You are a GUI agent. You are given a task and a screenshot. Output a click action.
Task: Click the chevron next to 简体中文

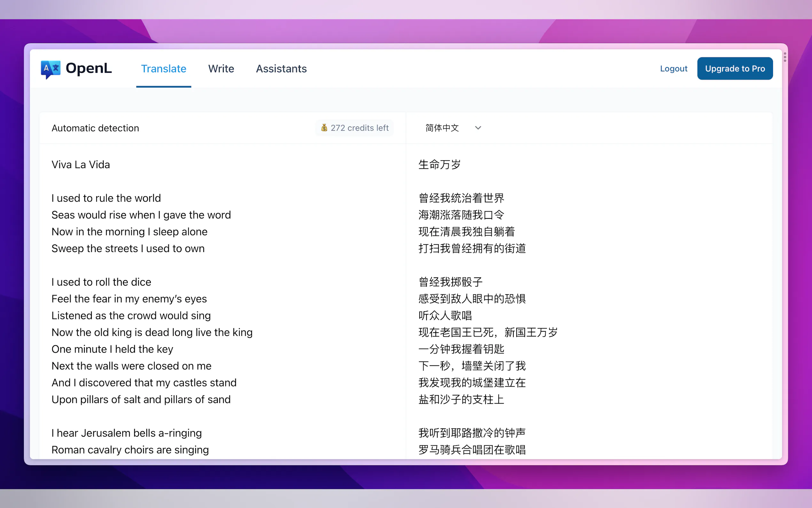[478, 128]
